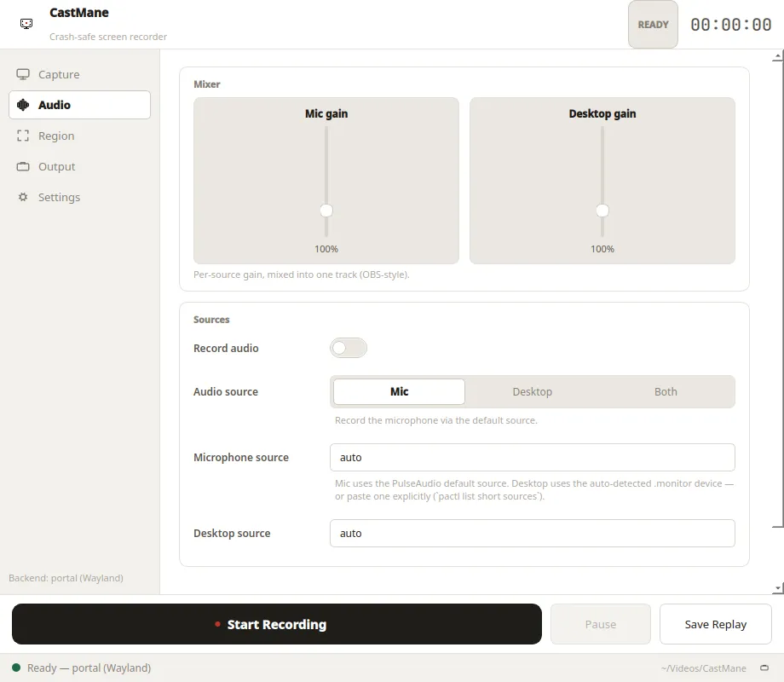Click the Audio source label
784x682 pixels.
tap(226, 392)
